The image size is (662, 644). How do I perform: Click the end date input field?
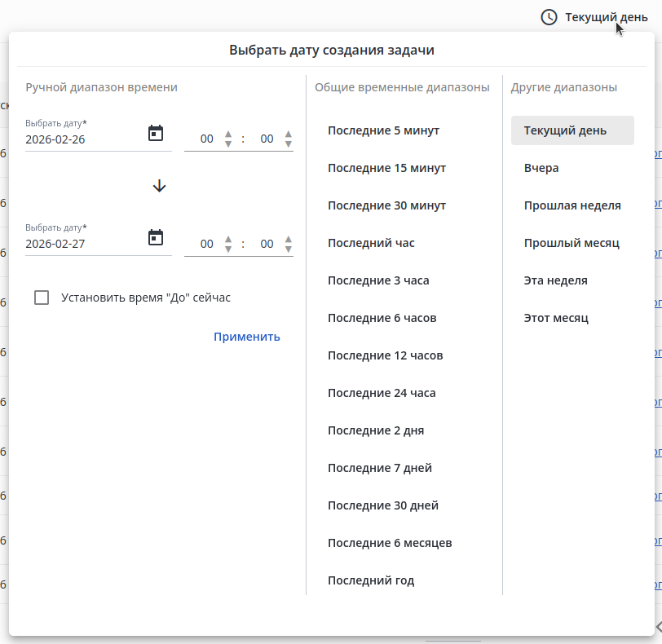pos(82,244)
